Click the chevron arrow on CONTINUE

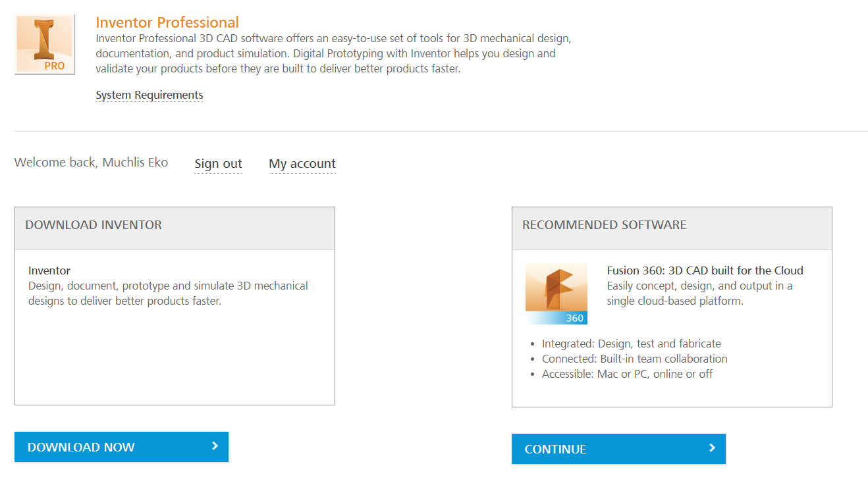711,448
